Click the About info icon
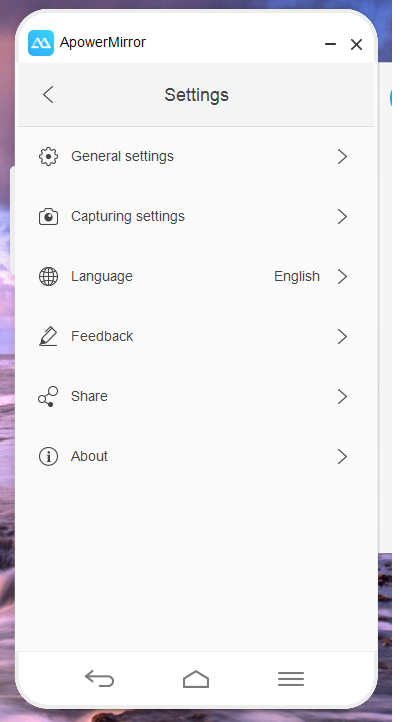The width and height of the screenshot is (405, 722). (48, 456)
